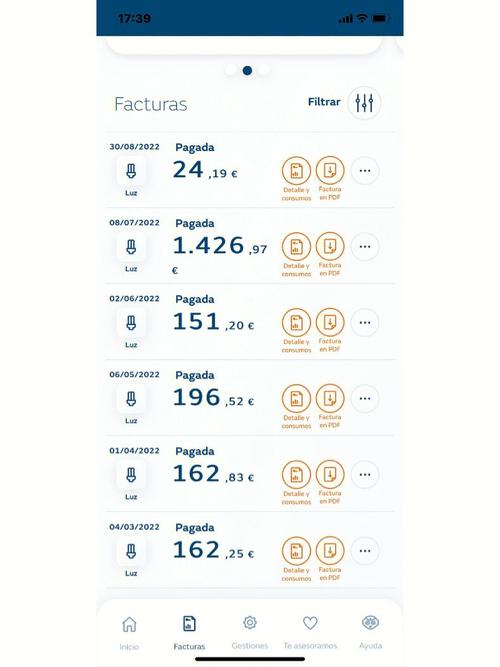This screenshot has height=667, width=500.
Task: Open Detalle y consumos for 1.426,97 € invoice
Action: [296, 247]
